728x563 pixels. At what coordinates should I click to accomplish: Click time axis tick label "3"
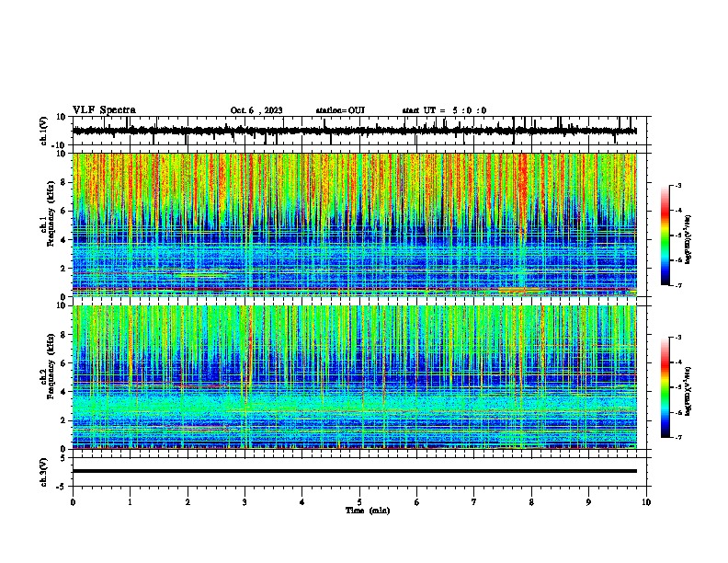coord(245,502)
